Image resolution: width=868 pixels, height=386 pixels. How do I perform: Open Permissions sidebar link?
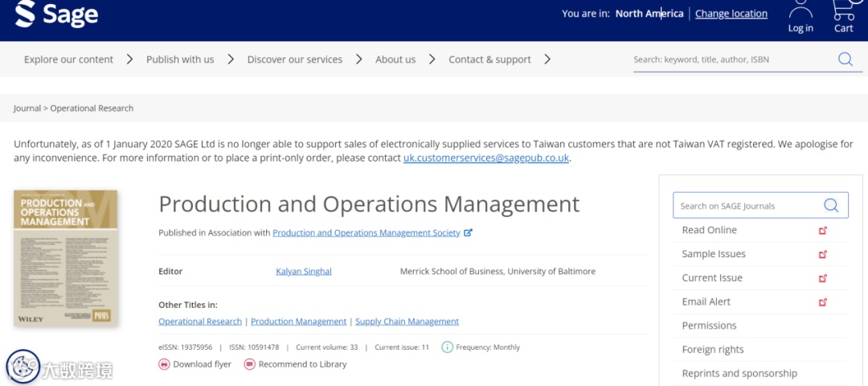pyautogui.click(x=709, y=326)
